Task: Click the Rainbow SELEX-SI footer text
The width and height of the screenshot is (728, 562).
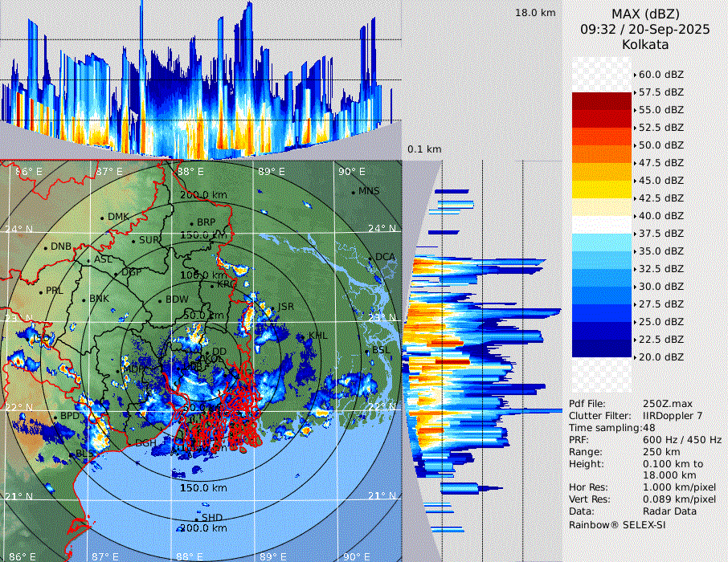Action: click(617, 524)
